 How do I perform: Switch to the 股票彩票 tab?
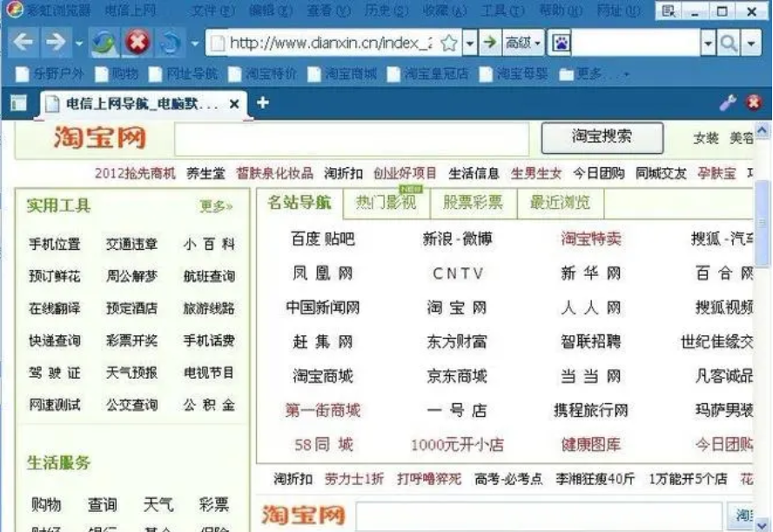[474, 203]
